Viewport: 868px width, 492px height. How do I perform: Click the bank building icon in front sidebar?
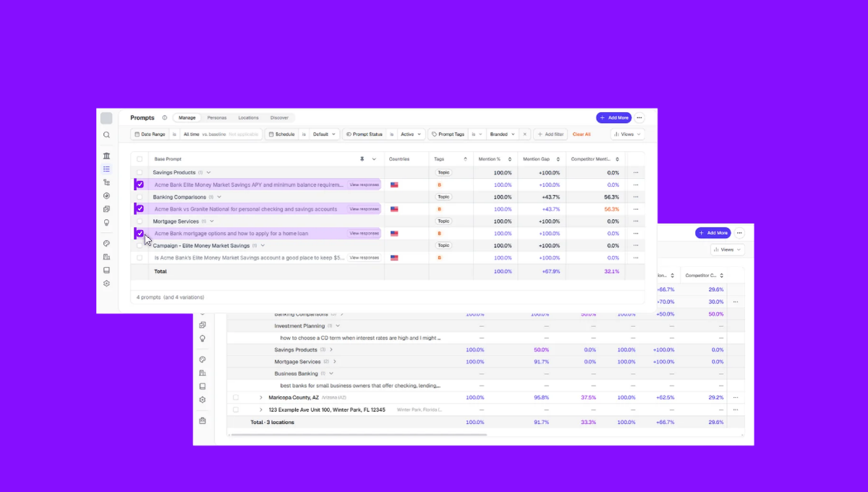(106, 156)
